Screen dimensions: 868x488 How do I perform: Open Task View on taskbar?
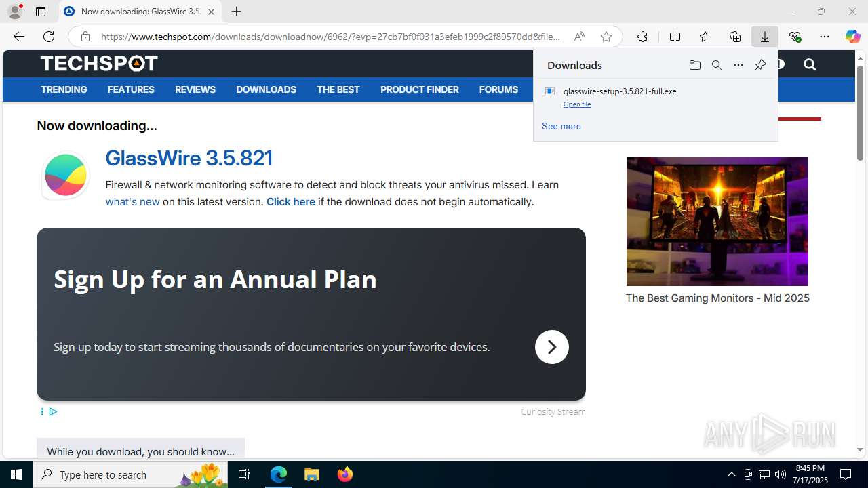(244, 474)
